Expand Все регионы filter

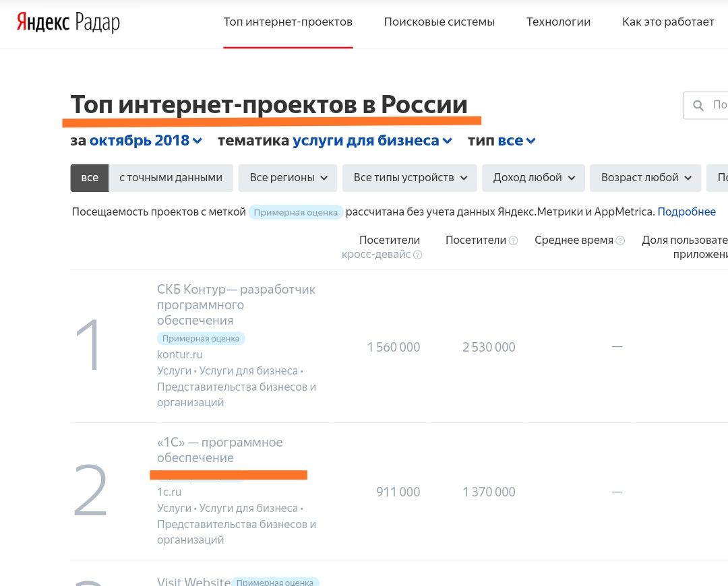[x=288, y=178]
